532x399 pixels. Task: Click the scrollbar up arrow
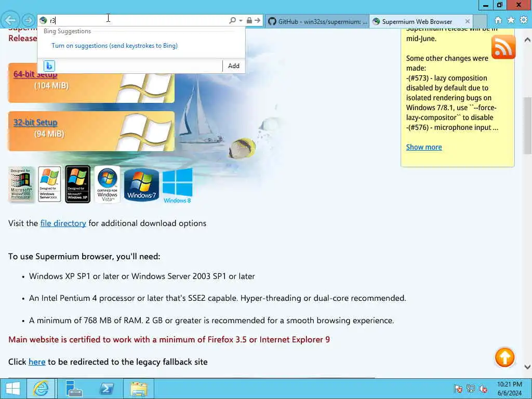tap(527, 39)
